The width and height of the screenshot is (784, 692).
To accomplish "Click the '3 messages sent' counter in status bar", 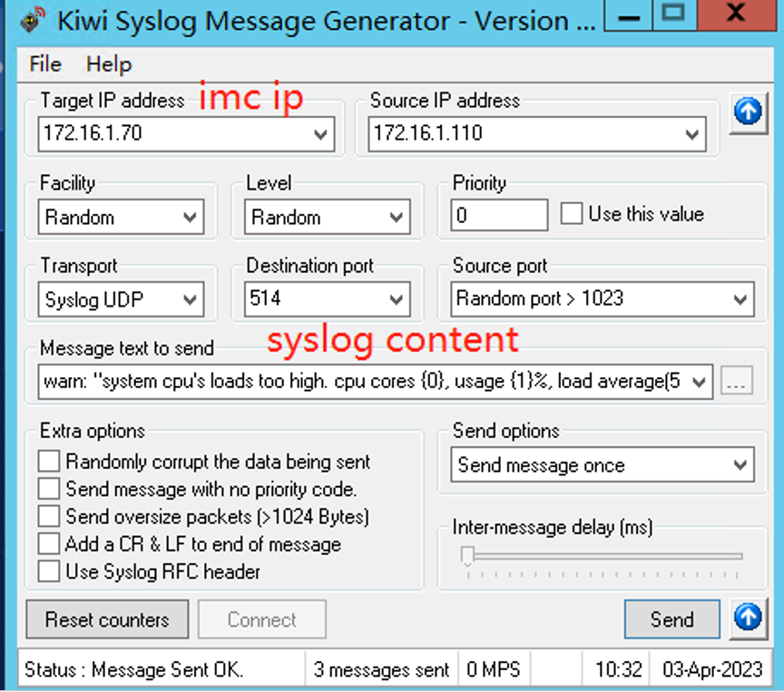I will point(381,669).
